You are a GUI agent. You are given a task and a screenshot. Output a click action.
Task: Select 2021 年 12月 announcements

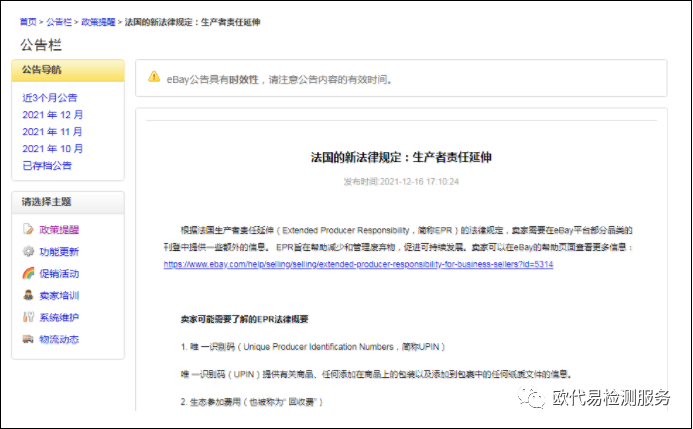[x=52, y=115]
